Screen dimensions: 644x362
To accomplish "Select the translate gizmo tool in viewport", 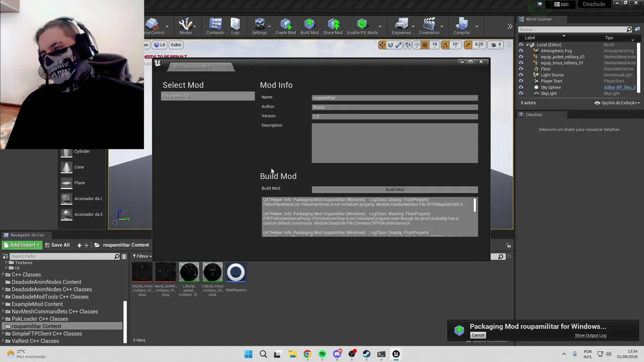I will pyautogui.click(x=382, y=45).
